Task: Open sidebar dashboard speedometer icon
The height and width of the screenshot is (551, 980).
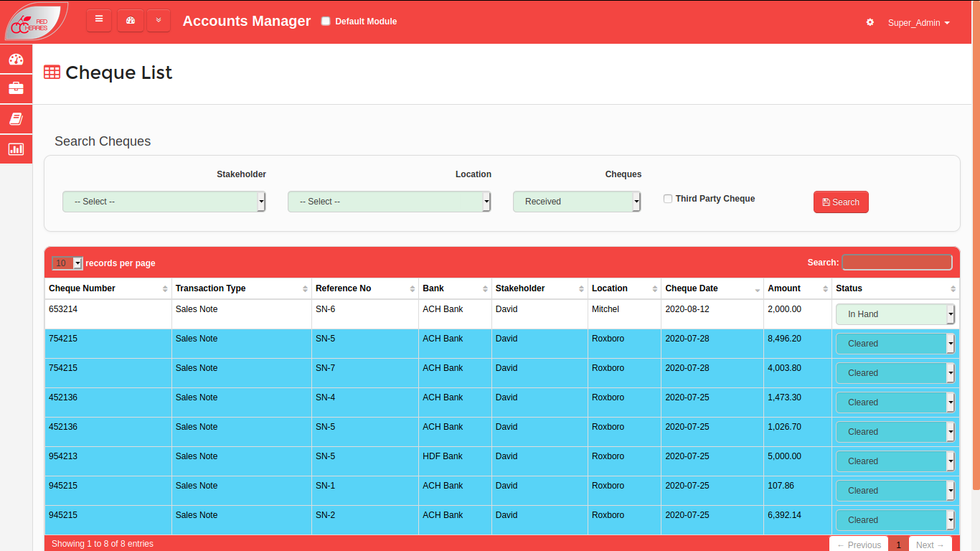Action: [x=16, y=59]
